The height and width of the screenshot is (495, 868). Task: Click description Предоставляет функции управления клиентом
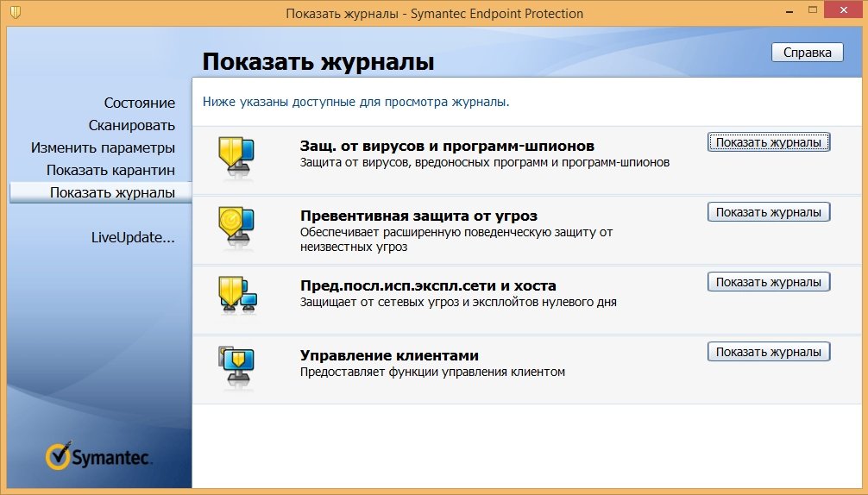pos(432,372)
